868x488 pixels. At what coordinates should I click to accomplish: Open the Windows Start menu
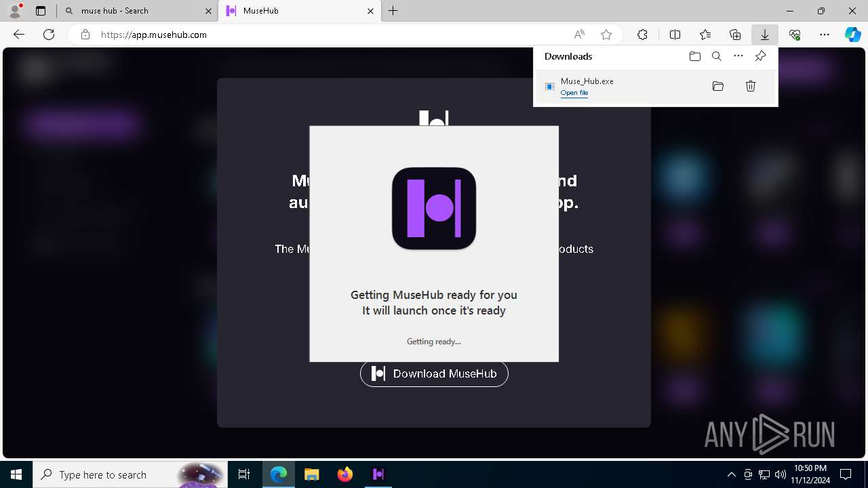[16, 474]
